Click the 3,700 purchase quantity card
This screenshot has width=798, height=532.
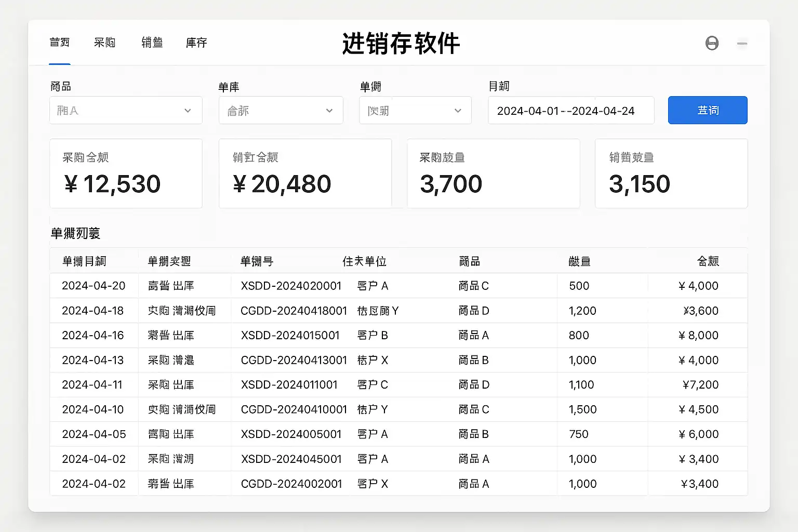tap(493, 174)
